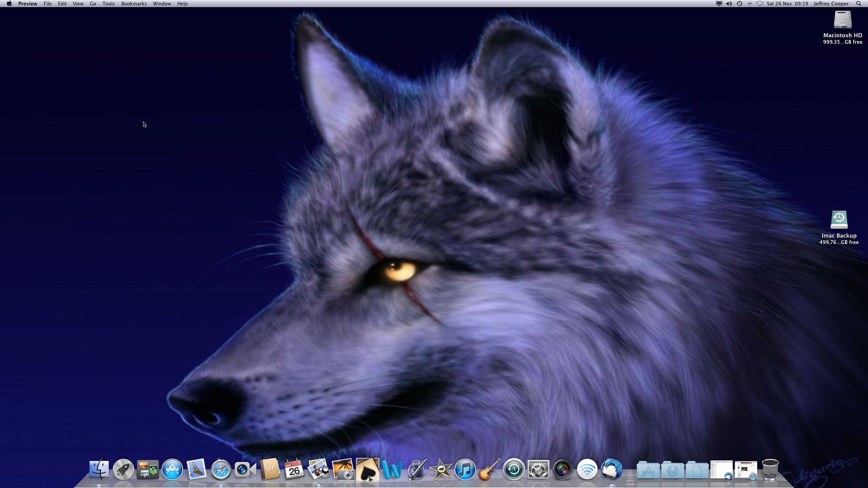Launch GarageBand guitar icon
The image size is (868, 488).
coord(490,469)
